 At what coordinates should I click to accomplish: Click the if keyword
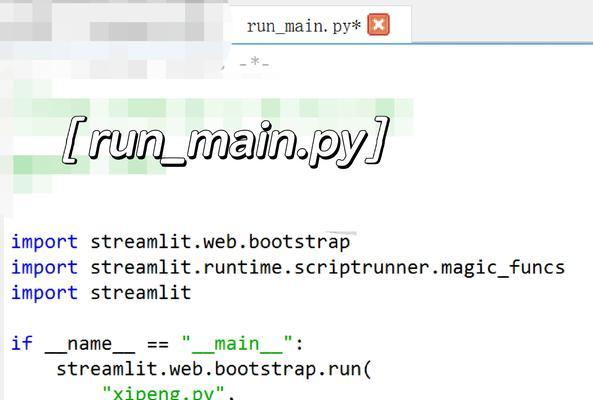coord(22,343)
